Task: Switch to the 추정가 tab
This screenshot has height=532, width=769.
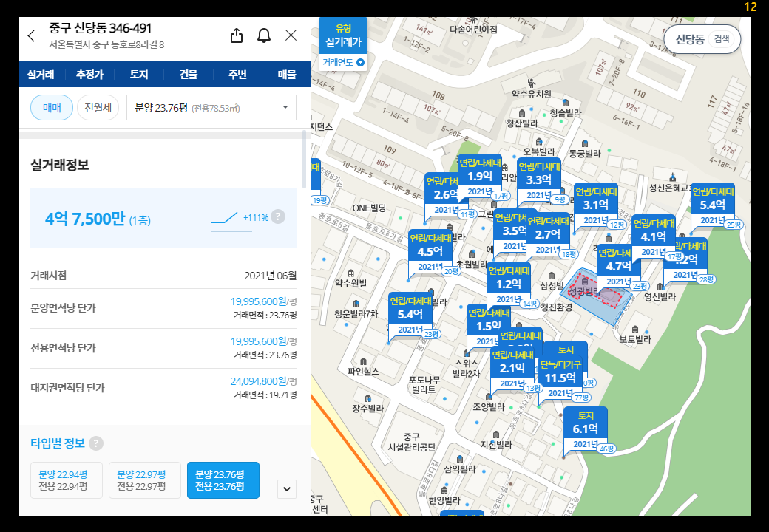Action: coord(89,75)
